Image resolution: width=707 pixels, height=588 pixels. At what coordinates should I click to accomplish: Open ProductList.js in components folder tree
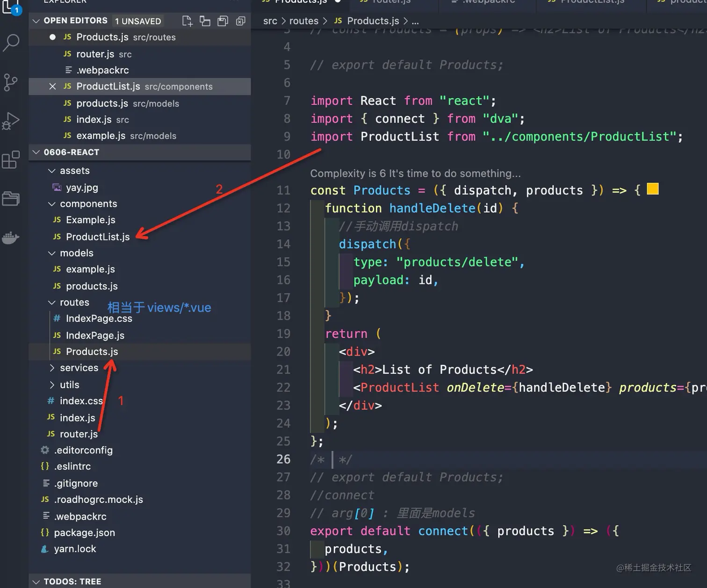(x=140, y=237)
